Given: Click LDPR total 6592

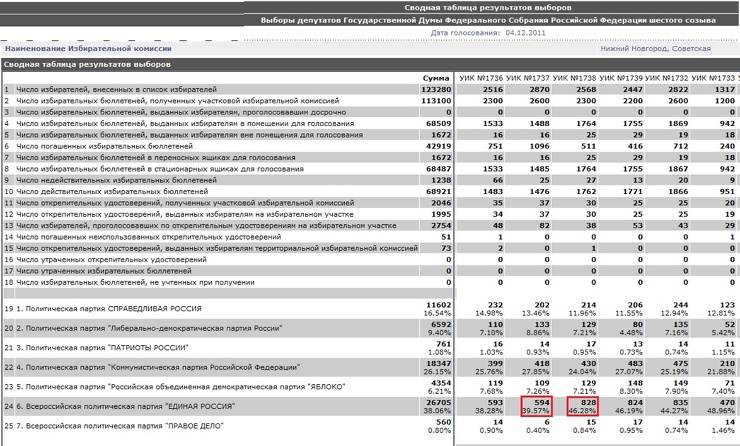Looking at the screenshot, I should coord(441,325).
